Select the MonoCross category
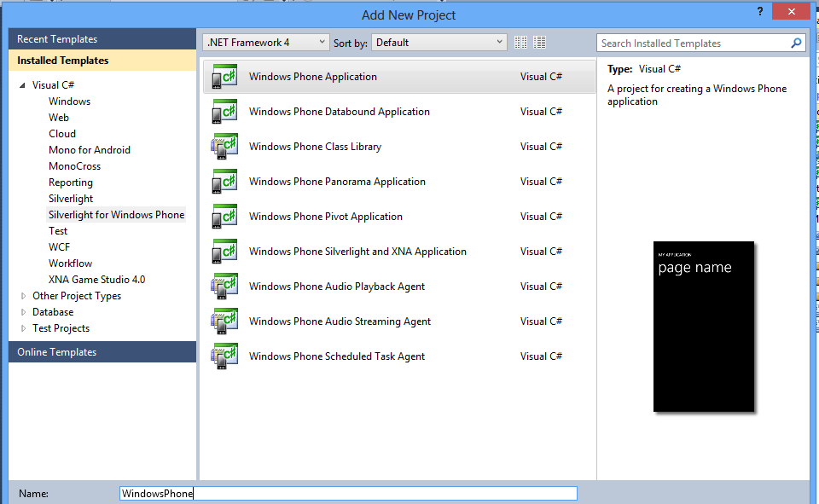 click(x=74, y=166)
